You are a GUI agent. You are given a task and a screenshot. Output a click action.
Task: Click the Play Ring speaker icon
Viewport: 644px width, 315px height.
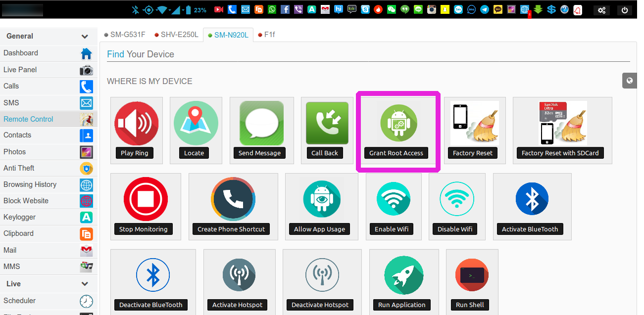[x=136, y=124]
